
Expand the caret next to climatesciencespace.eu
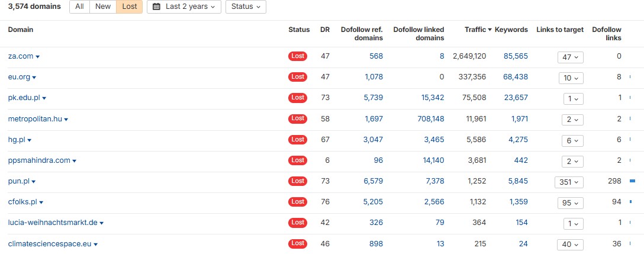tap(96, 245)
